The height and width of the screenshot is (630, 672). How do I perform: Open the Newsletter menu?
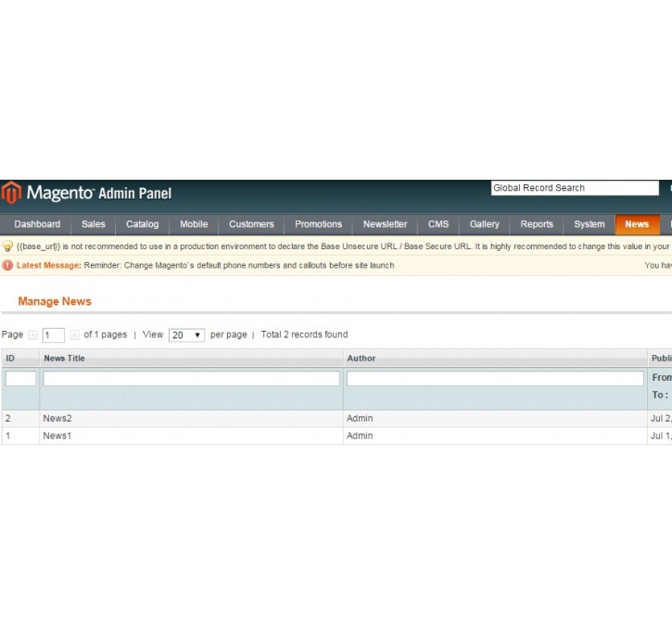(x=385, y=224)
